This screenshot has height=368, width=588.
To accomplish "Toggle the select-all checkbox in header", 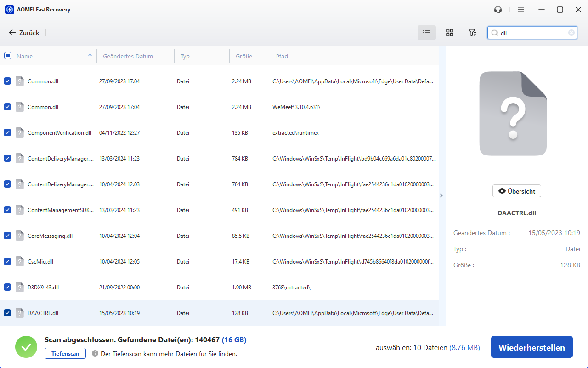I will [8, 56].
